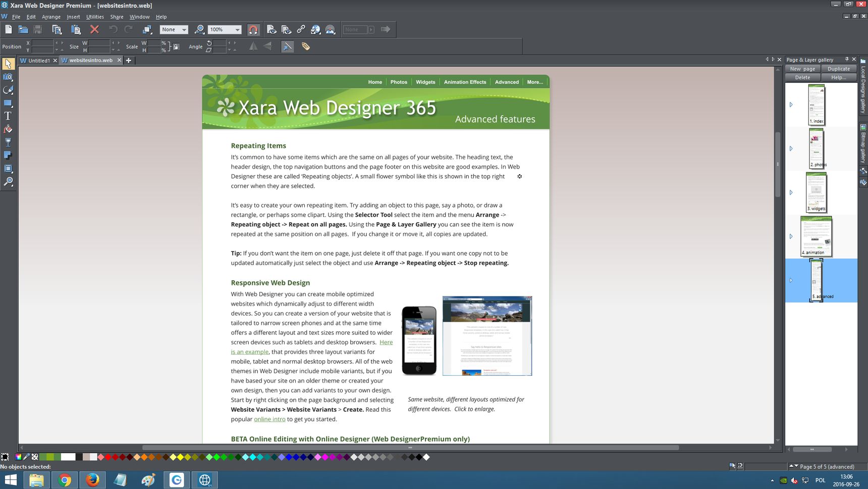The width and height of the screenshot is (868, 489).
Task: Click the Color editor rainbow icon
Action: [18, 457]
